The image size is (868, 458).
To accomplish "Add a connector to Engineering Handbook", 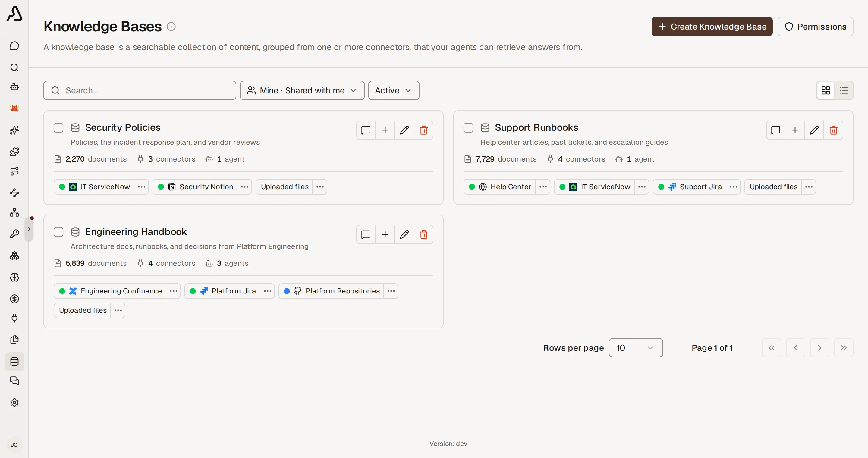I will pos(385,234).
